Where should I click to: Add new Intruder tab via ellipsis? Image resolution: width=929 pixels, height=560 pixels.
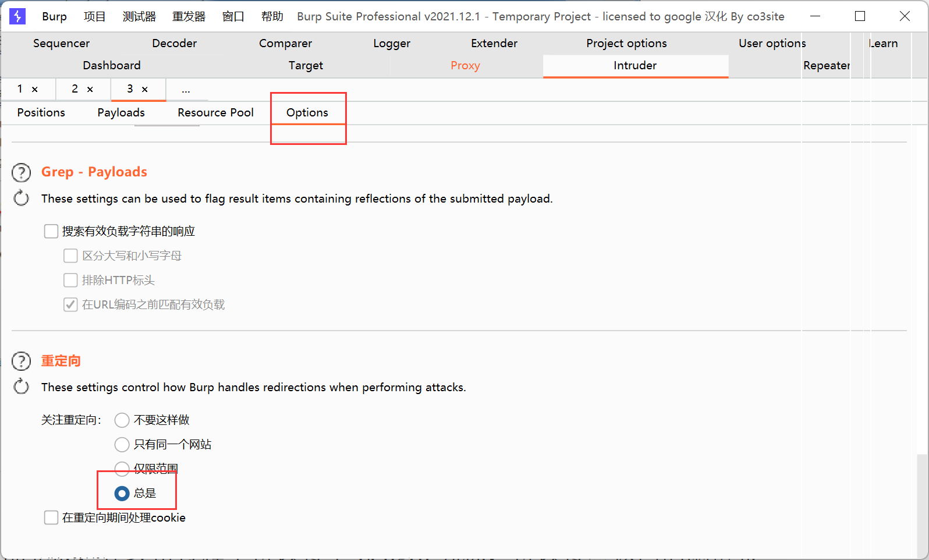point(186,90)
